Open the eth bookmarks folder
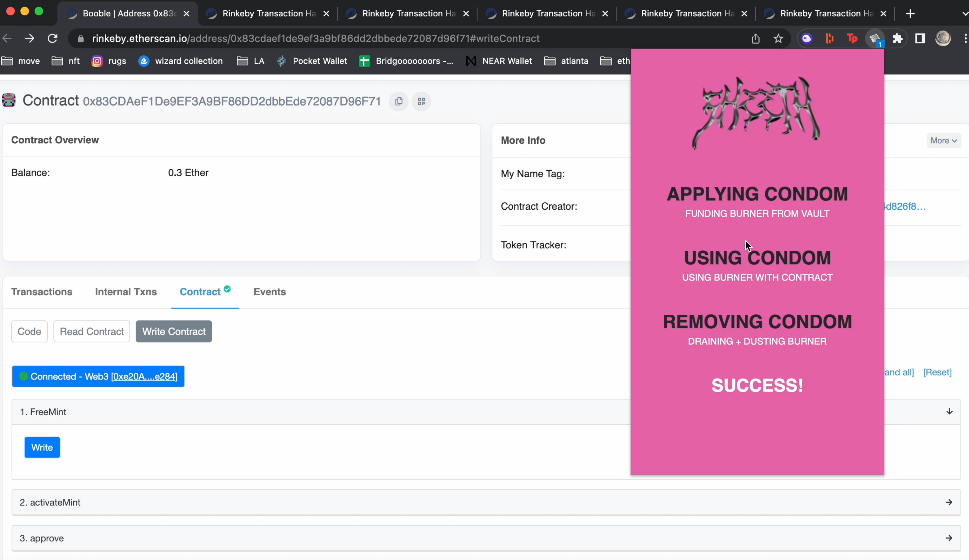Viewport: 969px width, 560px height. point(615,61)
